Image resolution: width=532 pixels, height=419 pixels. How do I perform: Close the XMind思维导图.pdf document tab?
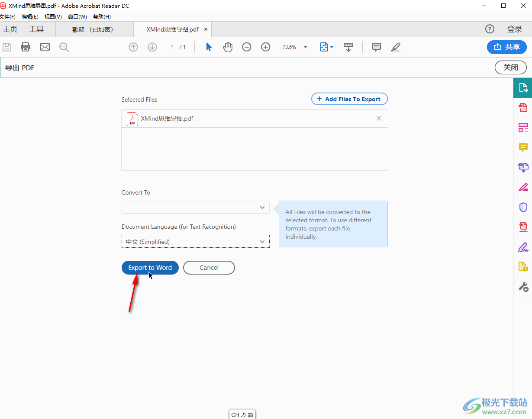pos(206,29)
